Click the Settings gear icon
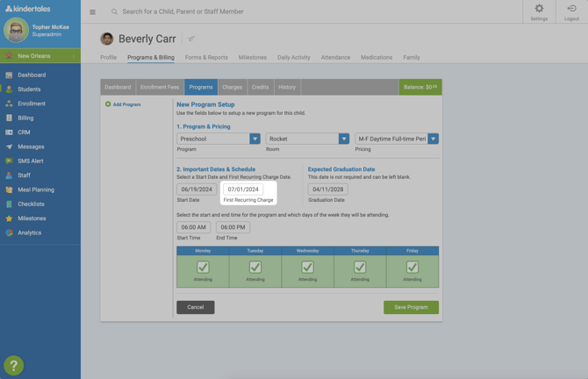 tap(539, 9)
